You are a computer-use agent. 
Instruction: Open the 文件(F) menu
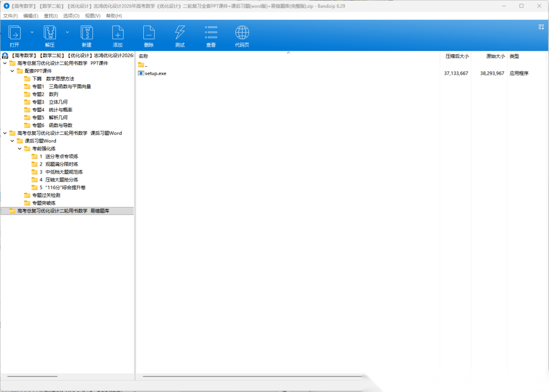[x=10, y=16]
